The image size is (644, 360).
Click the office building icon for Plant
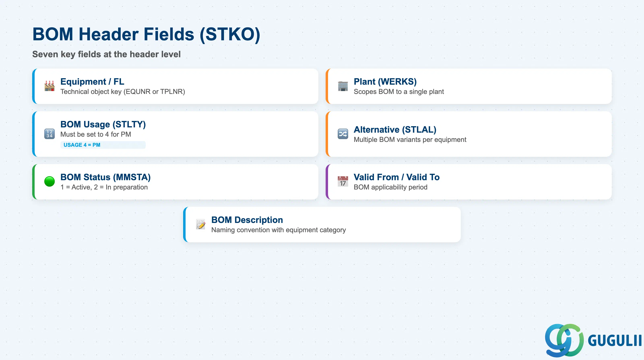tap(343, 86)
